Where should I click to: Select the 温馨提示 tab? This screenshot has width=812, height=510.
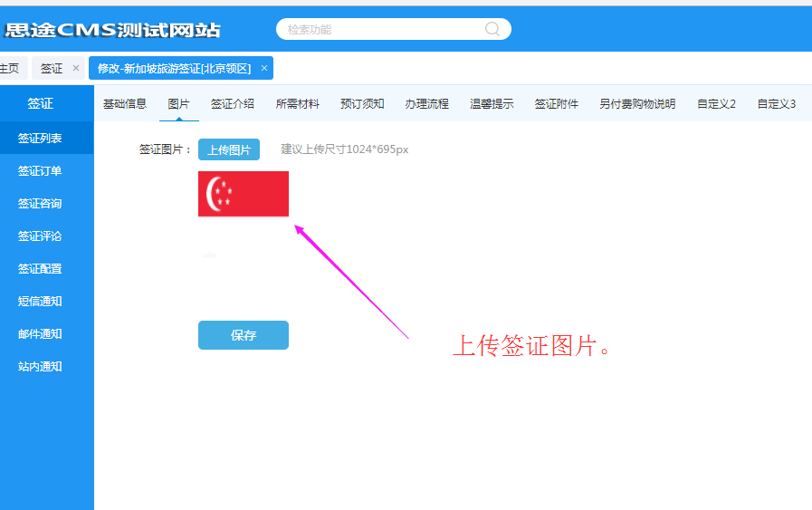click(x=492, y=104)
